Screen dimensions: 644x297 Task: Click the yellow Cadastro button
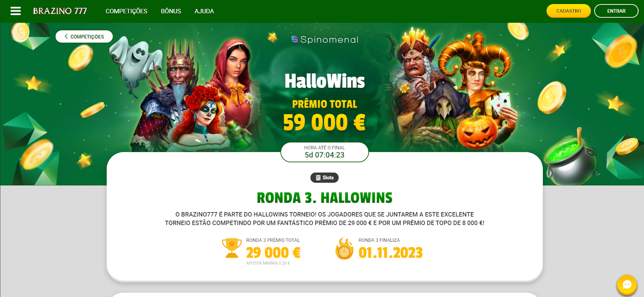click(x=568, y=11)
